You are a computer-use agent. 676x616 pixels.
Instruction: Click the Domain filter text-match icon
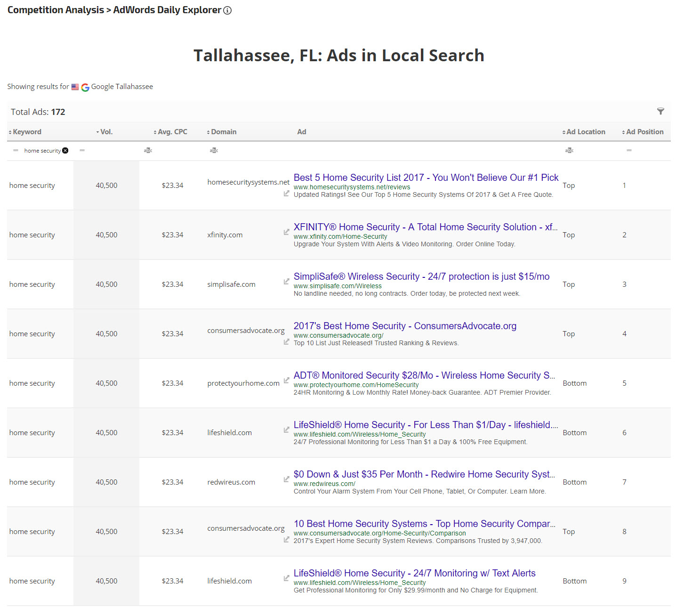click(x=214, y=151)
